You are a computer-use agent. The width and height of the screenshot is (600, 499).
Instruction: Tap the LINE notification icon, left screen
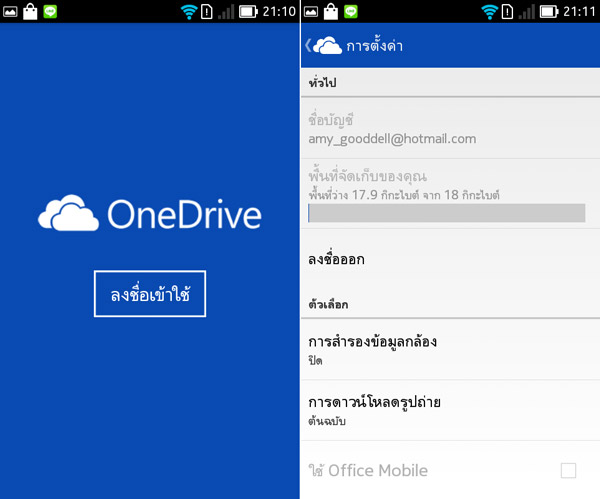(50, 11)
